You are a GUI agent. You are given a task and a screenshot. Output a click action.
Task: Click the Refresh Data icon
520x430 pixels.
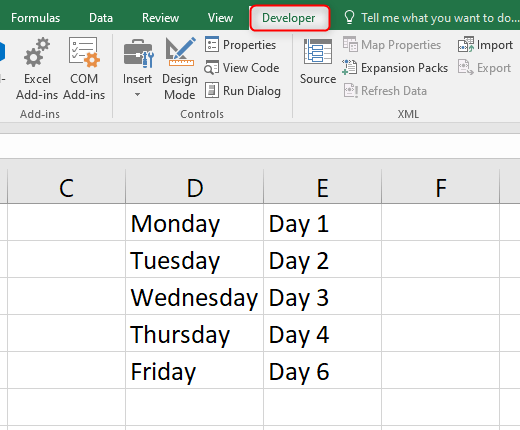(x=351, y=90)
